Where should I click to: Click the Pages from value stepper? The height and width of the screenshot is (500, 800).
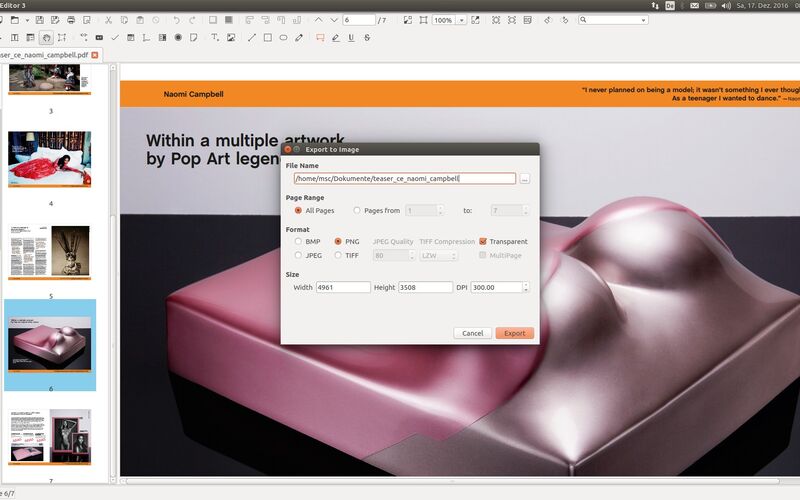440,210
